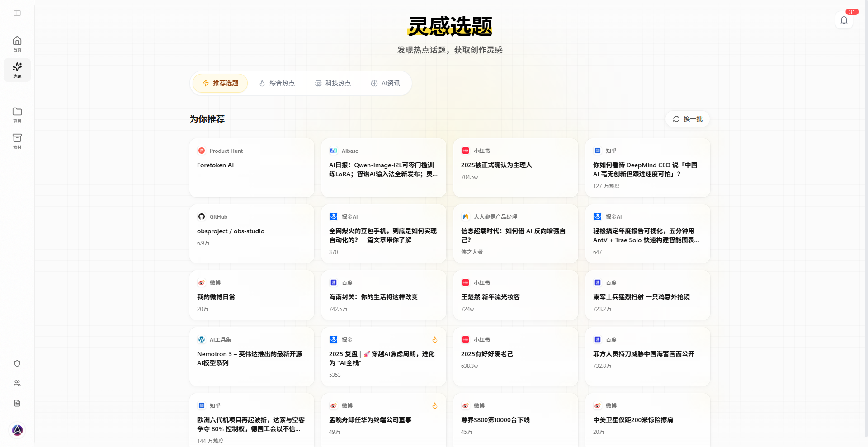
Task: Switch to the 综合热点 tab
Action: coord(277,83)
